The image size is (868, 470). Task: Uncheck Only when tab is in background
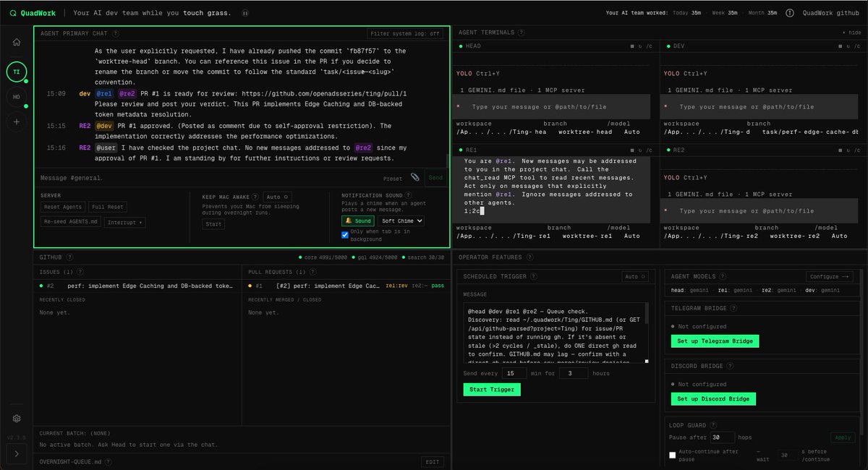click(345, 234)
